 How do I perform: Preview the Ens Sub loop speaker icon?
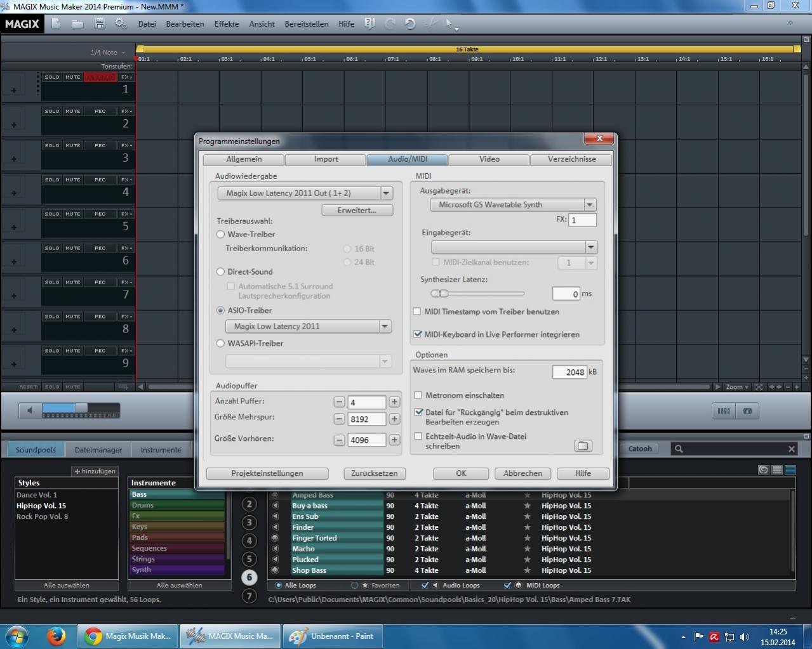(x=275, y=516)
